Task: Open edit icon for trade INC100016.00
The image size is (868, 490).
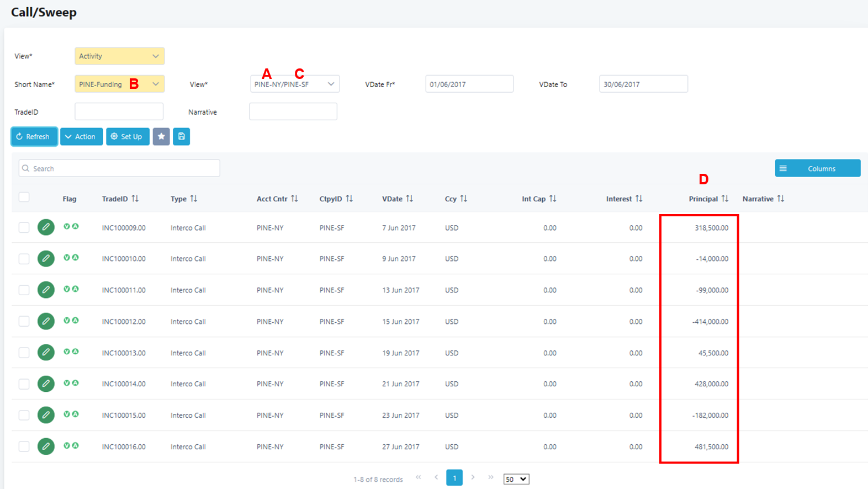Action: pyautogui.click(x=46, y=446)
